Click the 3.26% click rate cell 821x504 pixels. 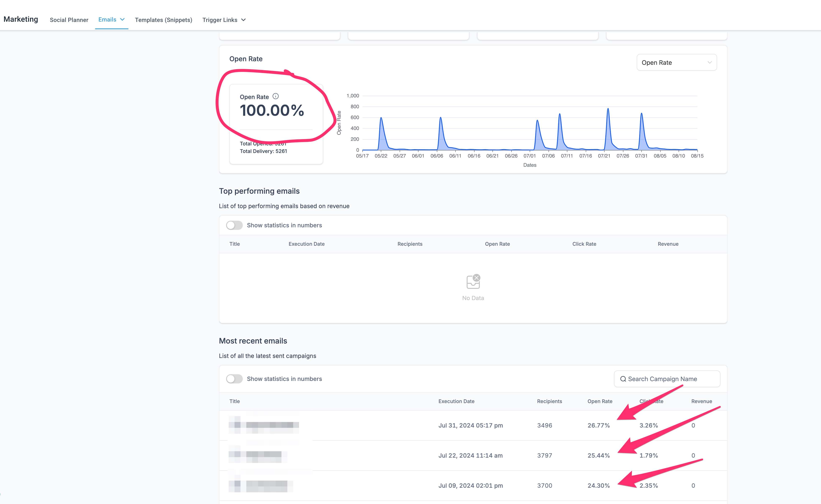coord(648,425)
